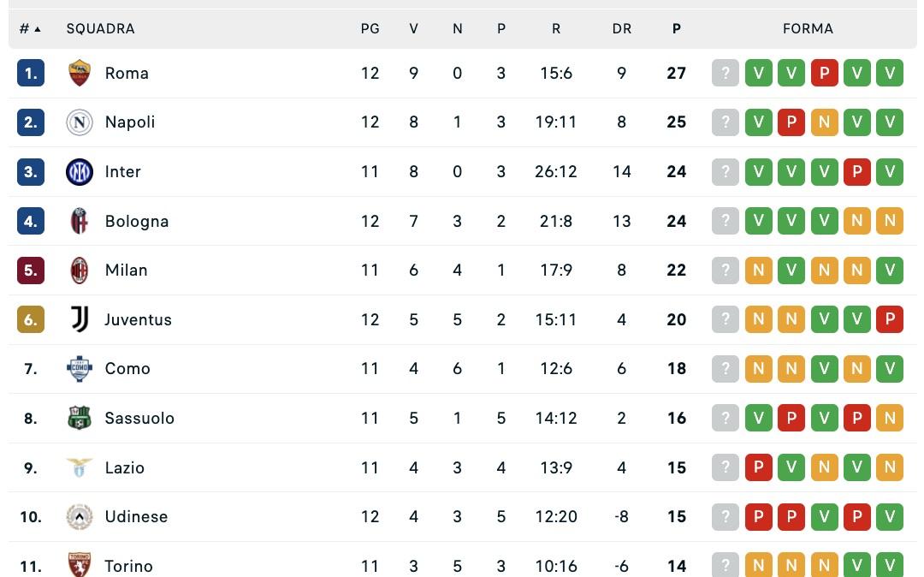Sort table by the SQUADRA column header
The height and width of the screenshot is (577, 924).
click(x=100, y=28)
